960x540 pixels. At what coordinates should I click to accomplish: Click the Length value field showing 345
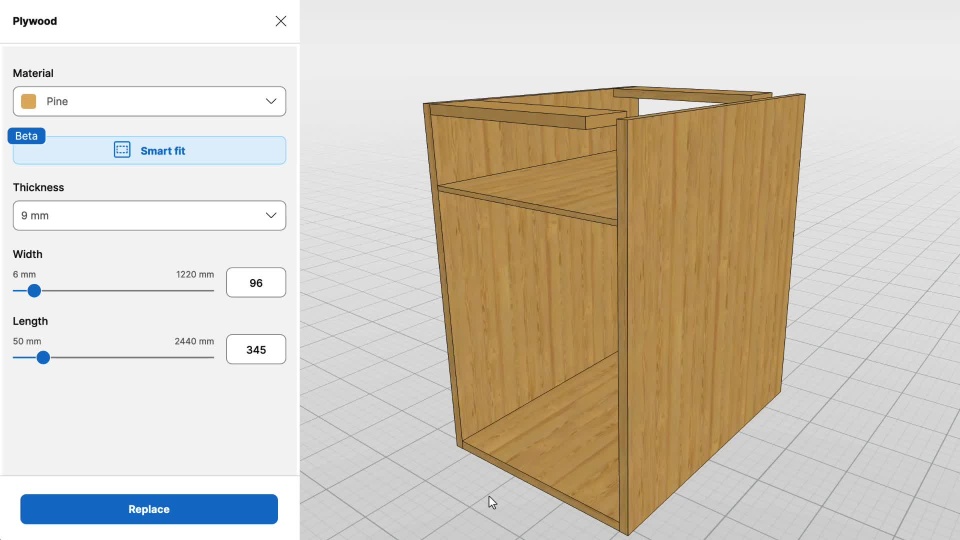pyautogui.click(x=256, y=350)
